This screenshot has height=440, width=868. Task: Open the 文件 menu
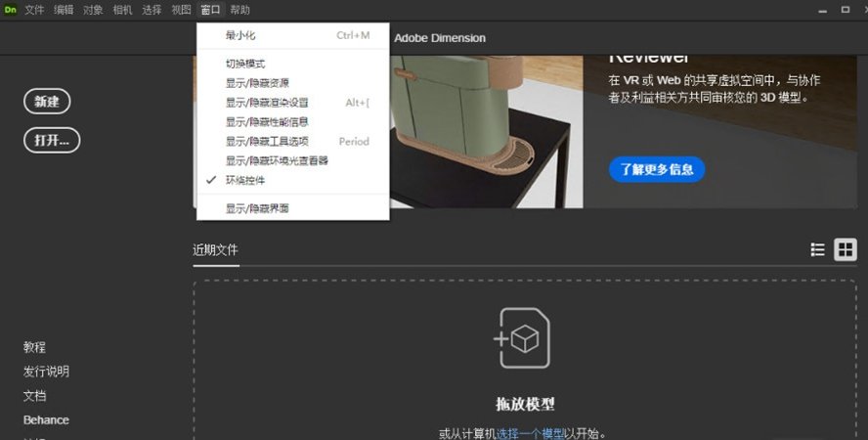tap(34, 10)
